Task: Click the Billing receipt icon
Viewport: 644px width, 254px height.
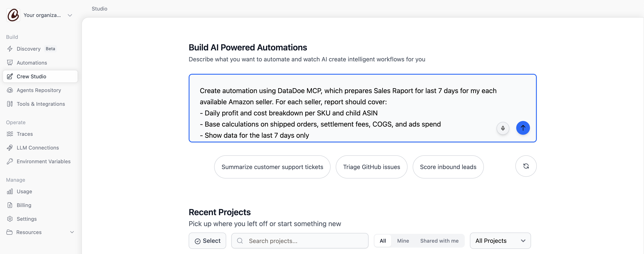Action: click(10, 205)
